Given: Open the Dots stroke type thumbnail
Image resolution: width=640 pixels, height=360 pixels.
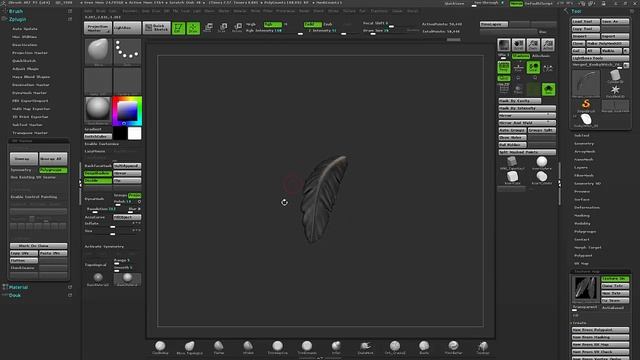Looking at the screenshot, I should (127, 52).
